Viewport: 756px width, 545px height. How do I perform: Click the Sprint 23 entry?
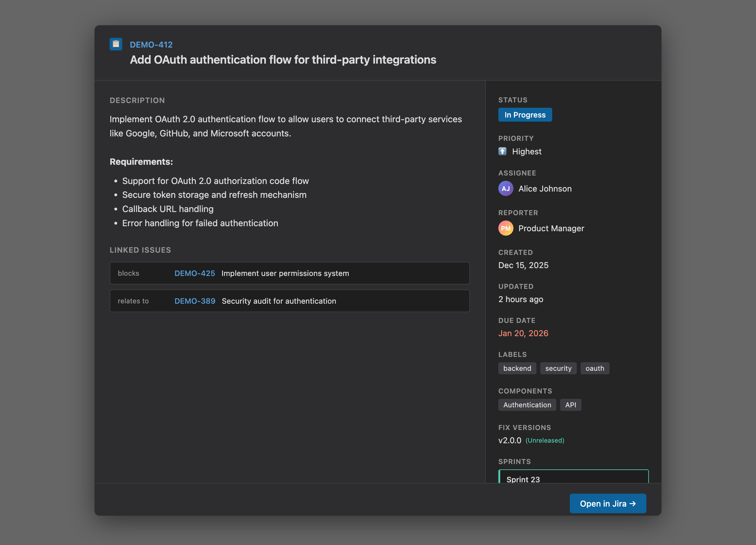(573, 477)
